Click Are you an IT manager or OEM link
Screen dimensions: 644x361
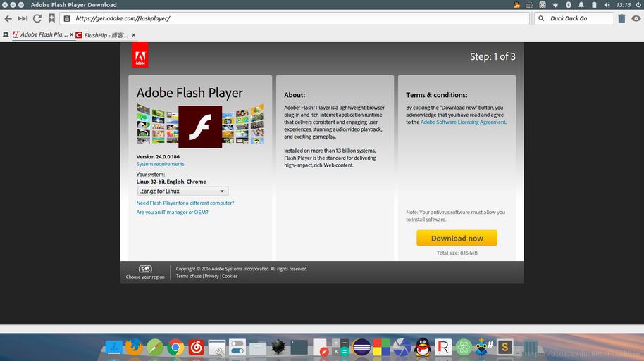coord(172,212)
